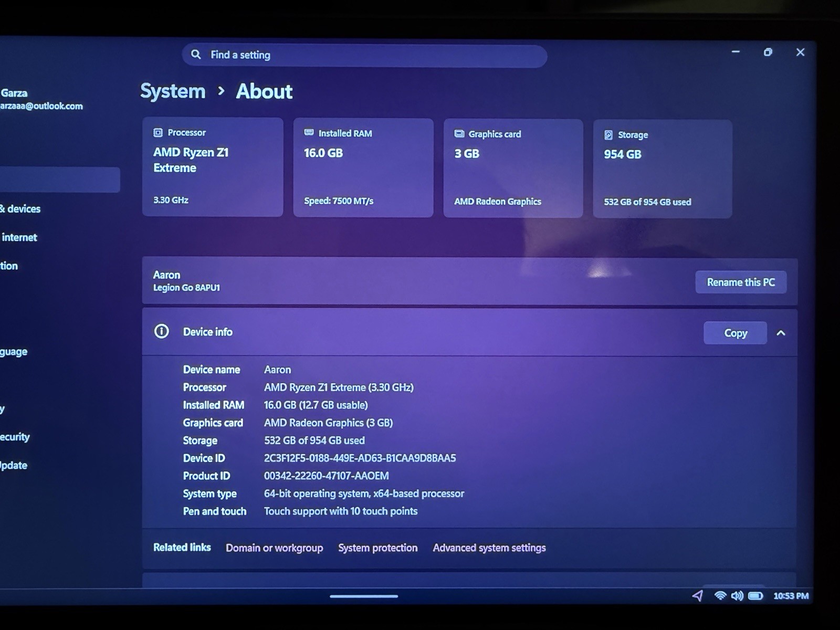The image size is (840, 630).
Task: Restore down the Settings window
Action: point(768,52)
